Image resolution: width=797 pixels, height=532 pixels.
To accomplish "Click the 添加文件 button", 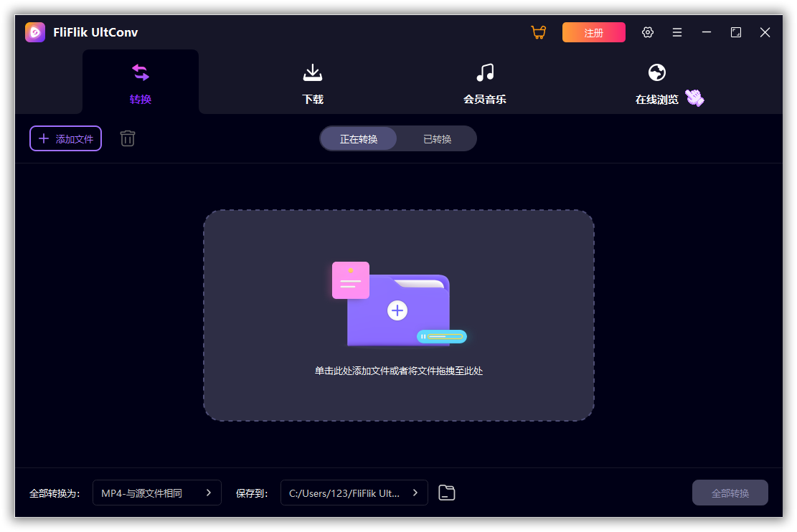I will click(65, 138).
